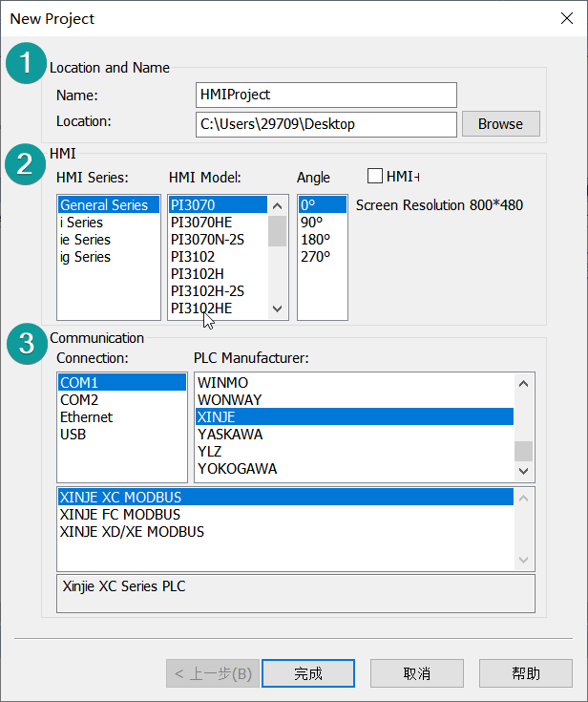Open help with the 帮助 button
Screen dimensions: 588x702
(x=525, y=673)
